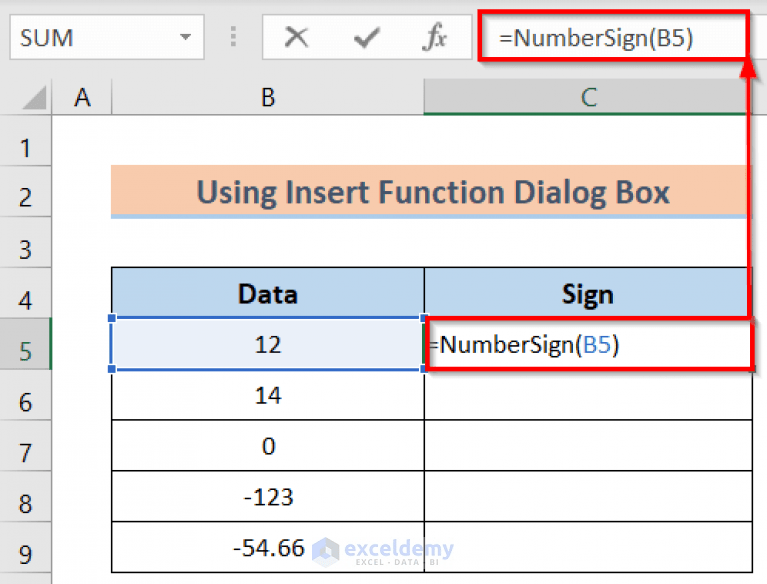Screen dimensions: 767x584
Task: Select cell containing -54.66
Action: [268, 548]
